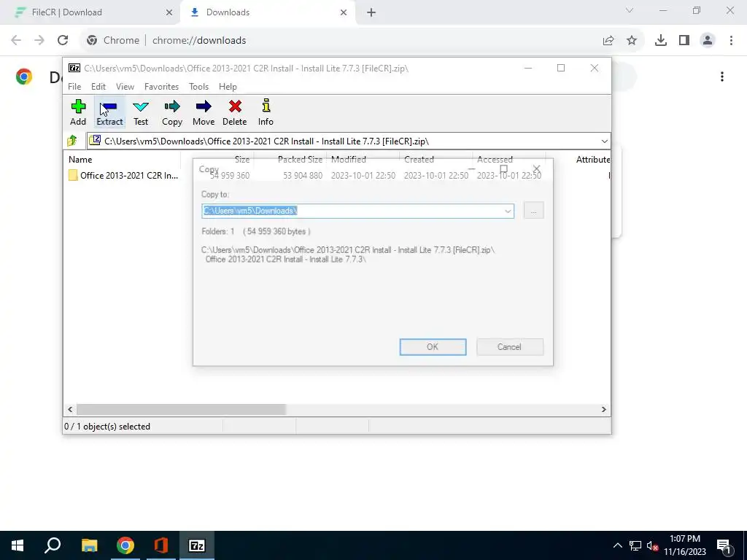Click the Move toolbar icon

point(204,112)
